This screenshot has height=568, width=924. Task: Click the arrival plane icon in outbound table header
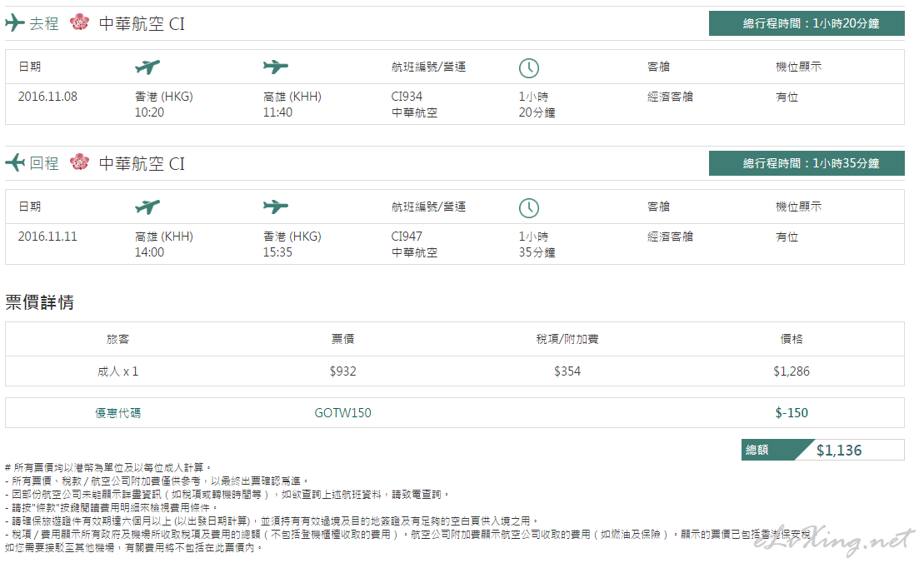tap(275, 67)
